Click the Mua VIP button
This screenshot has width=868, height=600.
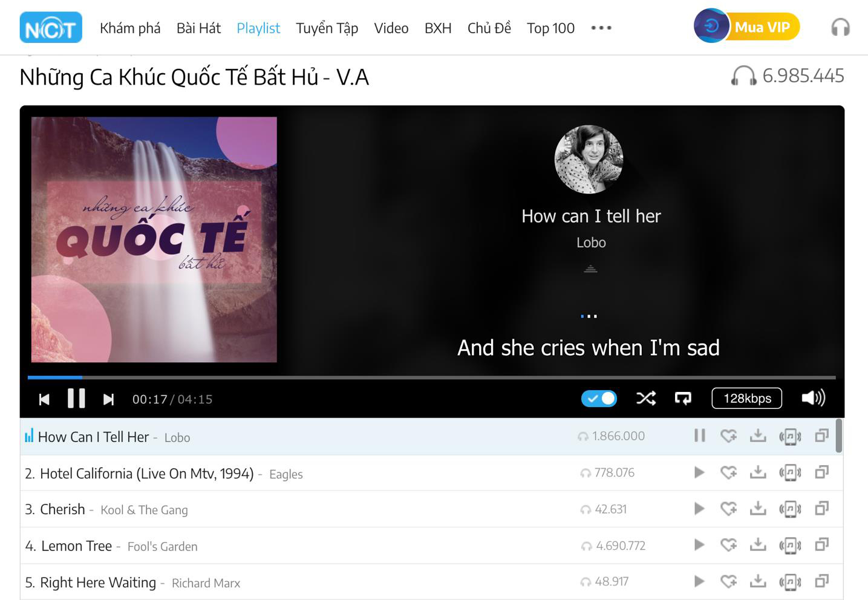point(747,27)
